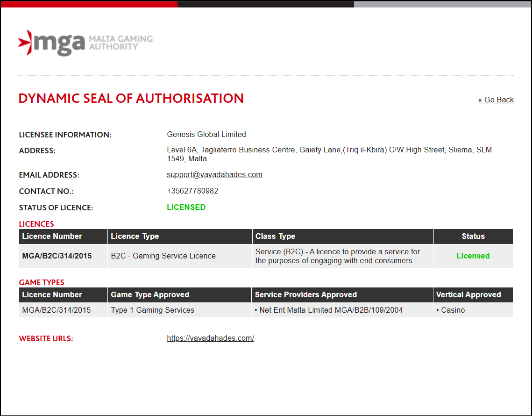Select bold licence number MGA/B2C/314/2015
Viewport: 532px width, 416px height.
tap(57, 256)
